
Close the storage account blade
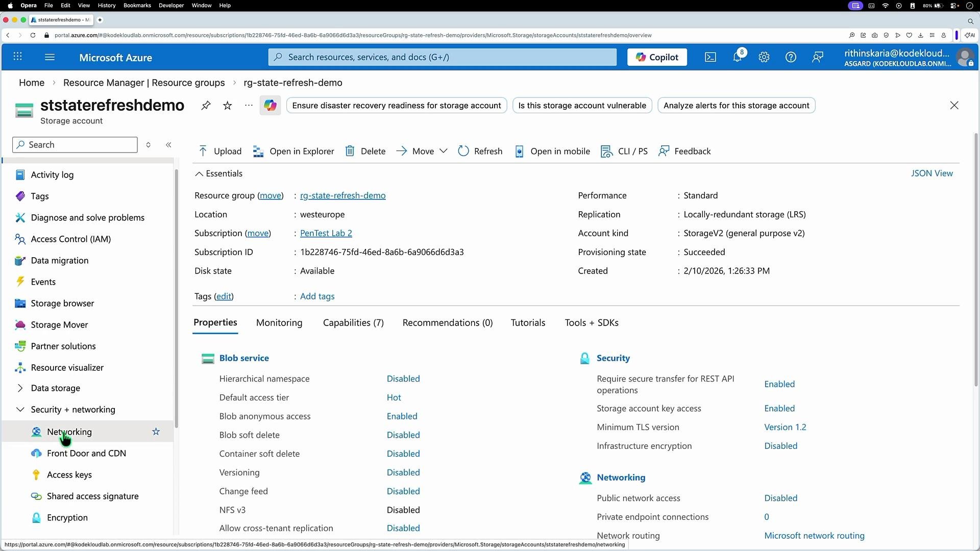[954, 106]
